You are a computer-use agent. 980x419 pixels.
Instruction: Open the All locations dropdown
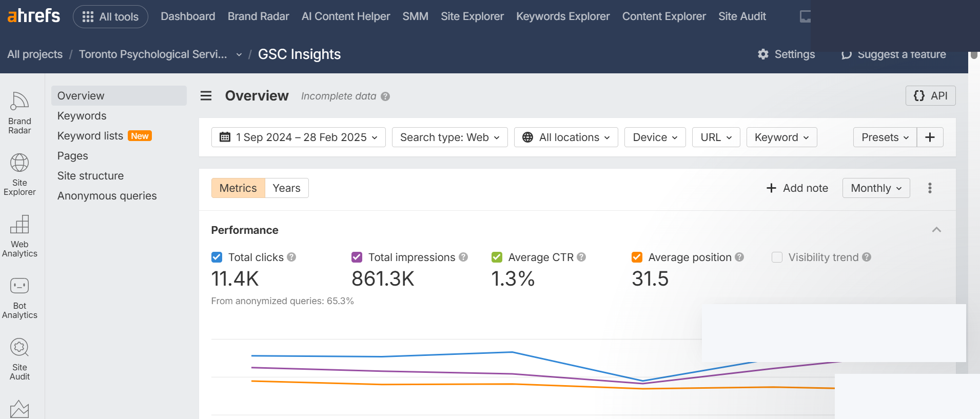566,137
